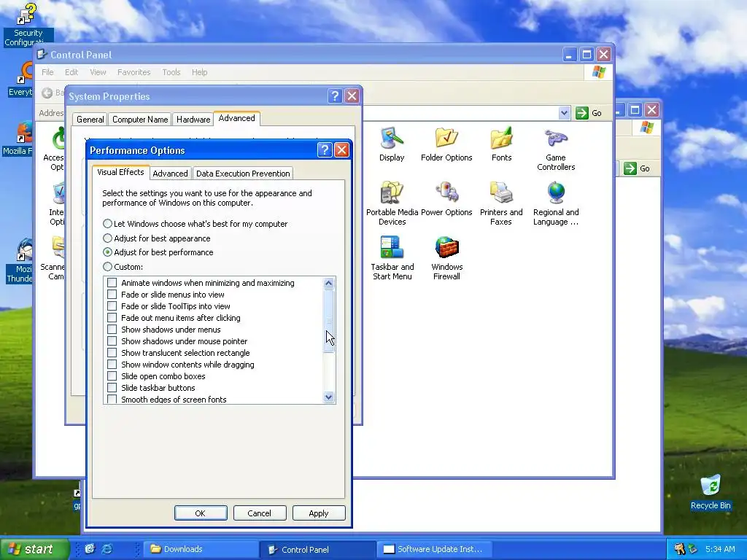Check Fade or slide ToolTips into view
This screenshot has width=747, height=560.
(112, 306)
